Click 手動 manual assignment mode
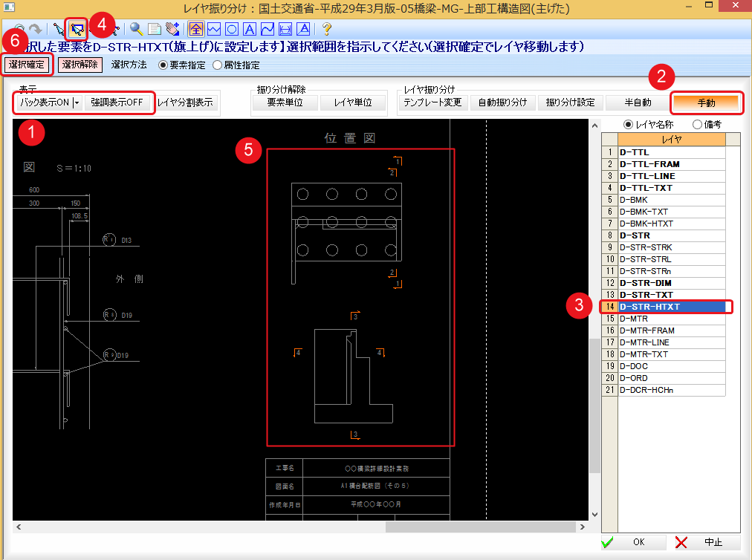 click(x=705, y=103)
